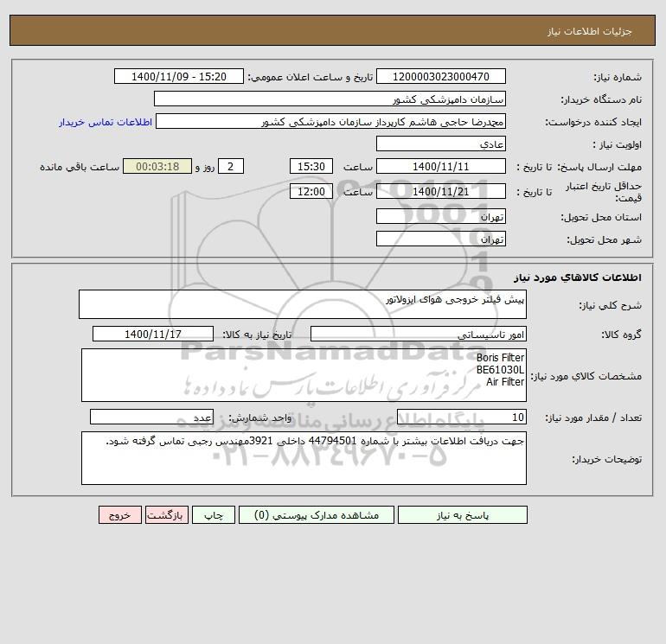Click the چاپ print button
Viewport: 666px width, 644px height.
point(214,515)
